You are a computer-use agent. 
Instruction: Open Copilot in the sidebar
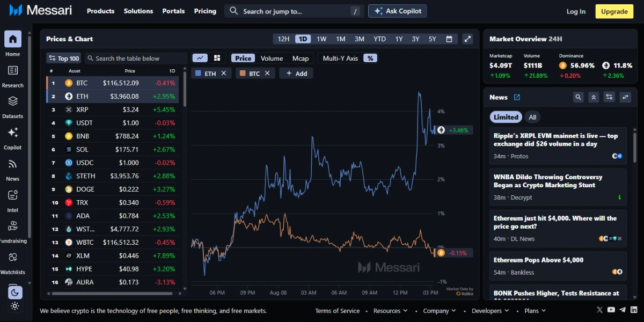click(x=13, y=133)
